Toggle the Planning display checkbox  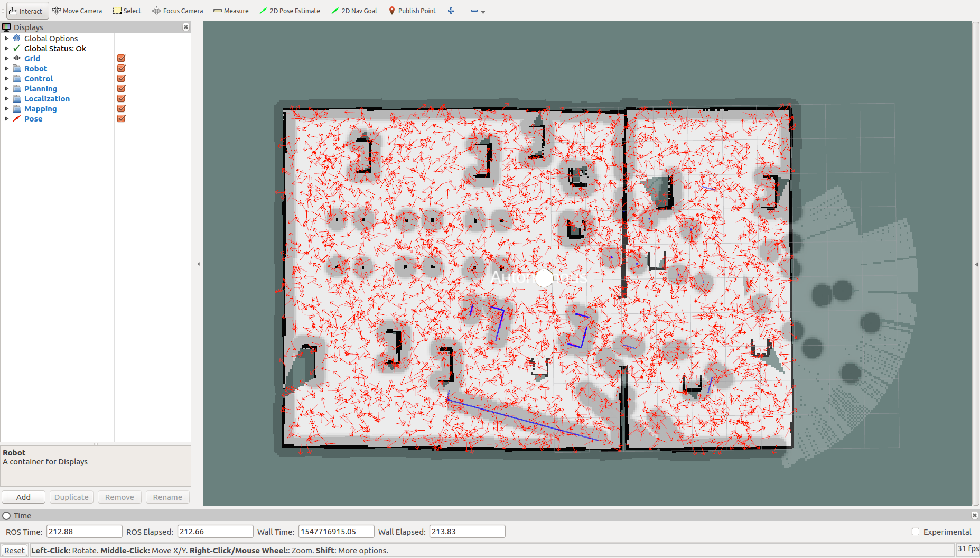(121, 88)
